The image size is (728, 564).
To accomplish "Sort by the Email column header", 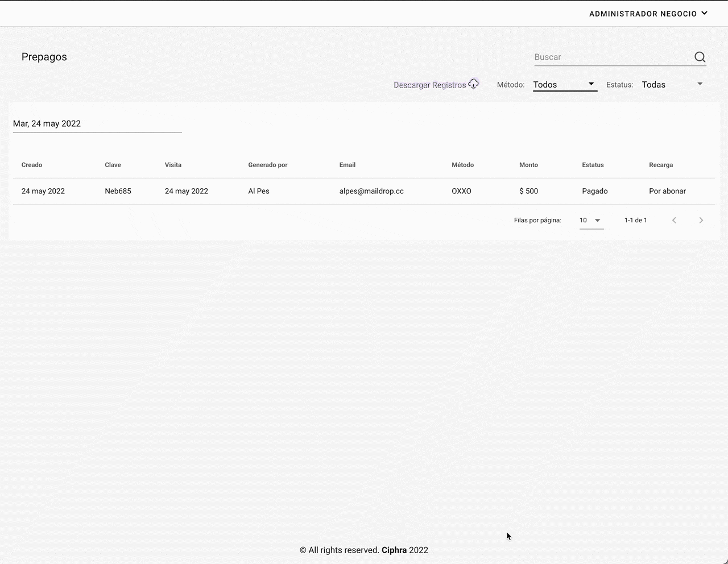I will [347, 165].
